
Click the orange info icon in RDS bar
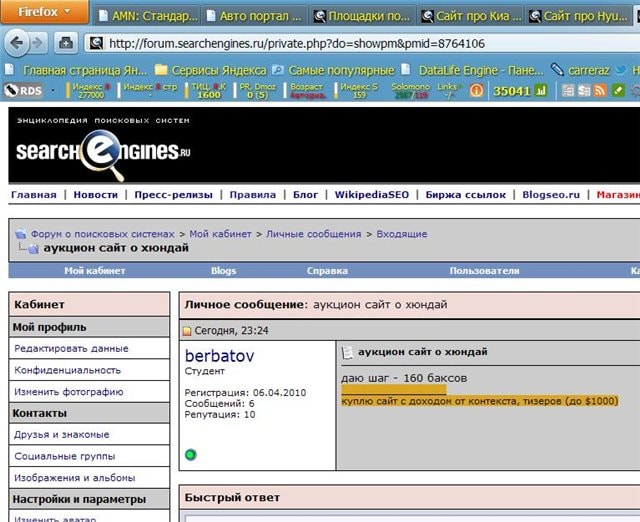476,90
